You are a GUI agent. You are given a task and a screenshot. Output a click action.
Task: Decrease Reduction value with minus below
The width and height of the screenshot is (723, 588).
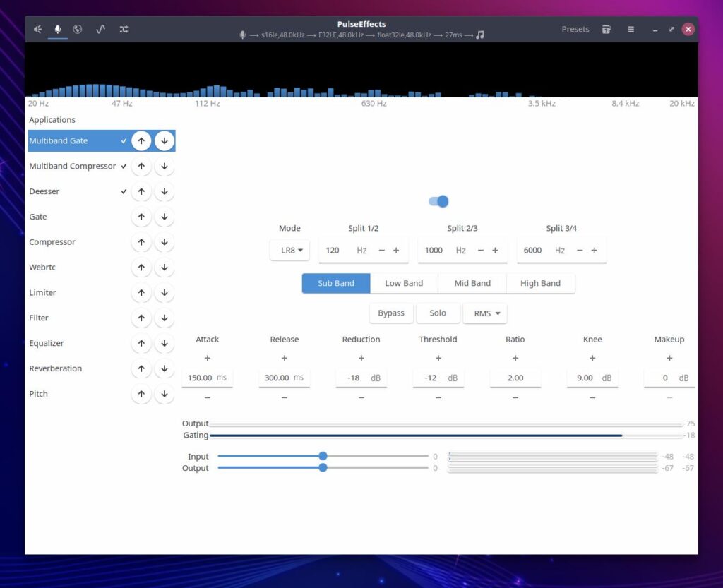pyautogui.click(x=361, y=397)
